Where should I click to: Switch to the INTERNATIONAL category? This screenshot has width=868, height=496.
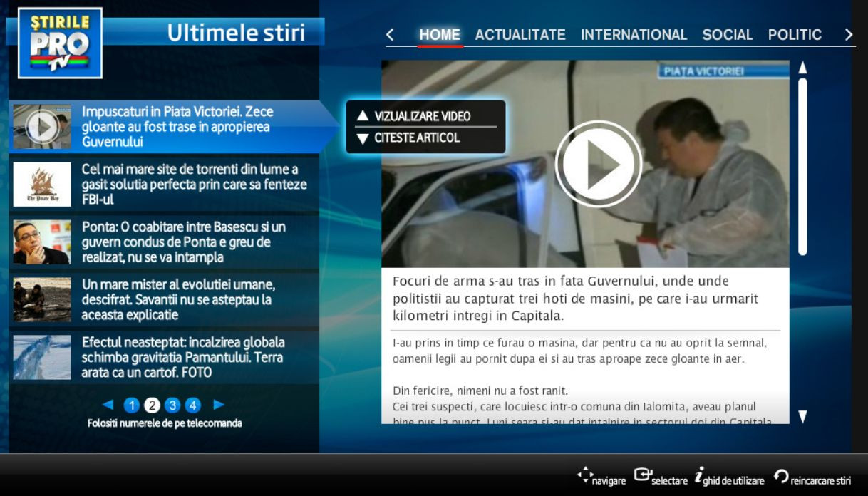pos(634,34)
